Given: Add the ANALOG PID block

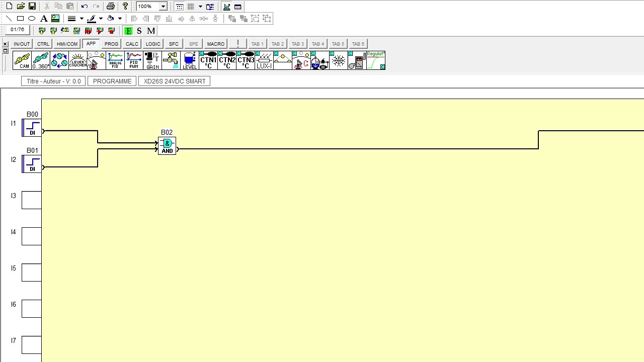Looking at the screenshot, I should pyautogui.click(x=115, y=60).
